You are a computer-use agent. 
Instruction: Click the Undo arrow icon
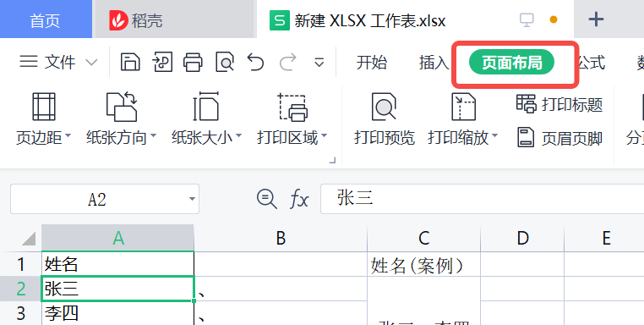255,62
